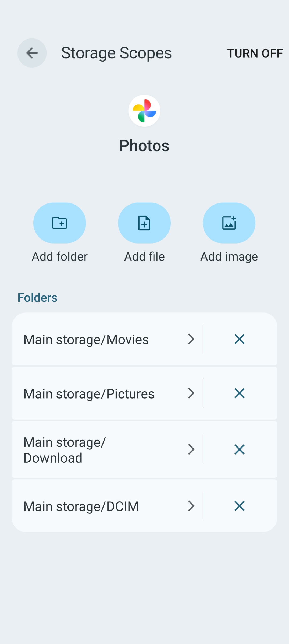Image resolution: width=289 pixels, height=644 pixels.
Task: Remove the Main storage/Pictures folder
Action: pos(239,393)
